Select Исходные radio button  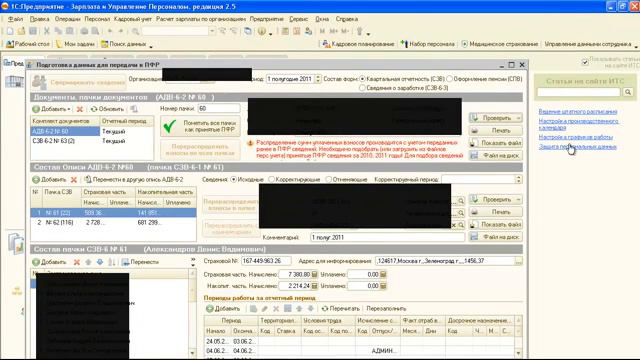coord(233,180)
